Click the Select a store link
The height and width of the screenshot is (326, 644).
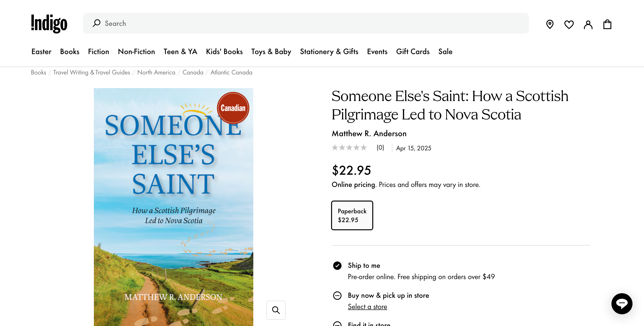coord(367,307)
